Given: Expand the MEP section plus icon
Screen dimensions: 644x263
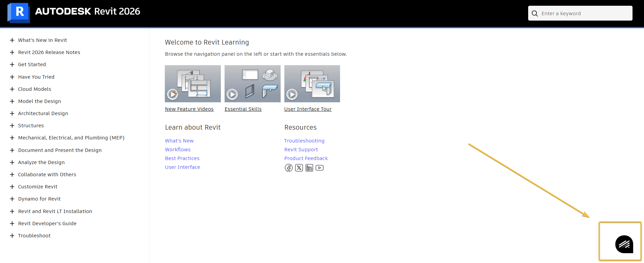Looking at the screenshot, I should (x=12, y=138).
